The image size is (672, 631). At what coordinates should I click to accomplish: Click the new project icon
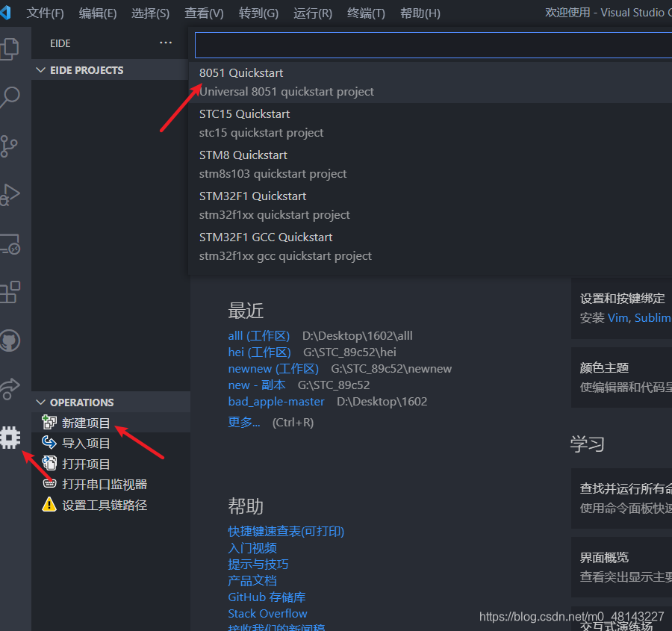(x=49, y=422)
